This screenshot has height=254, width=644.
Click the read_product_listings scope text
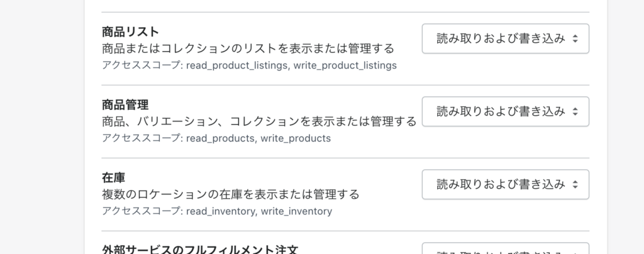click(237, 65)
